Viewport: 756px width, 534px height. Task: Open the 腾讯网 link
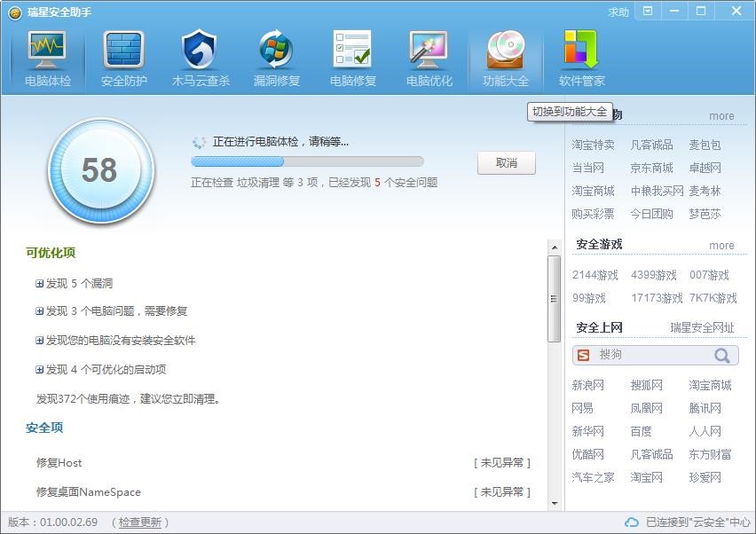click(x=705, y=409)
